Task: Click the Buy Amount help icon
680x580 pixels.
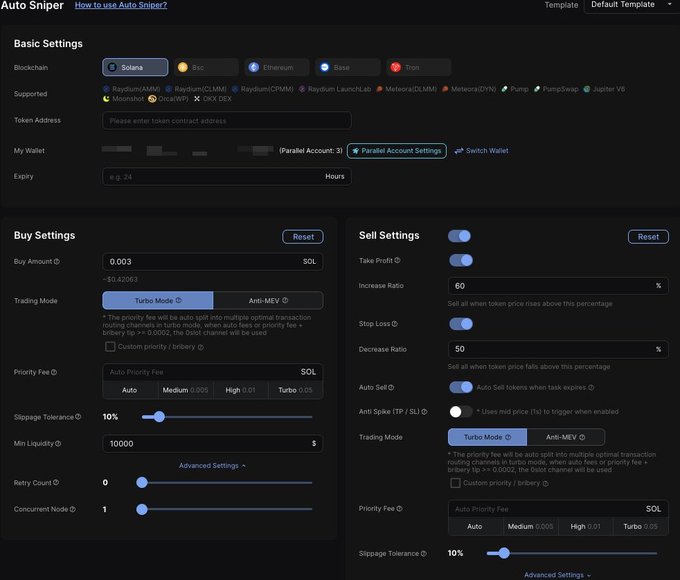Action: click(57, 262)
